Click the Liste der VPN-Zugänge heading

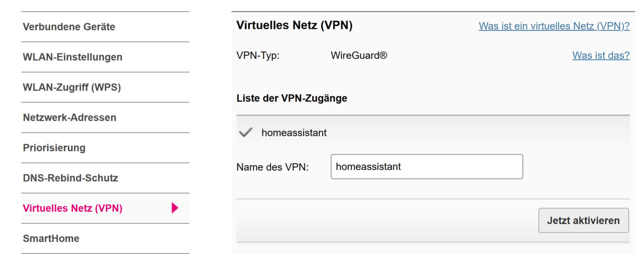click(x=292, y=98)
